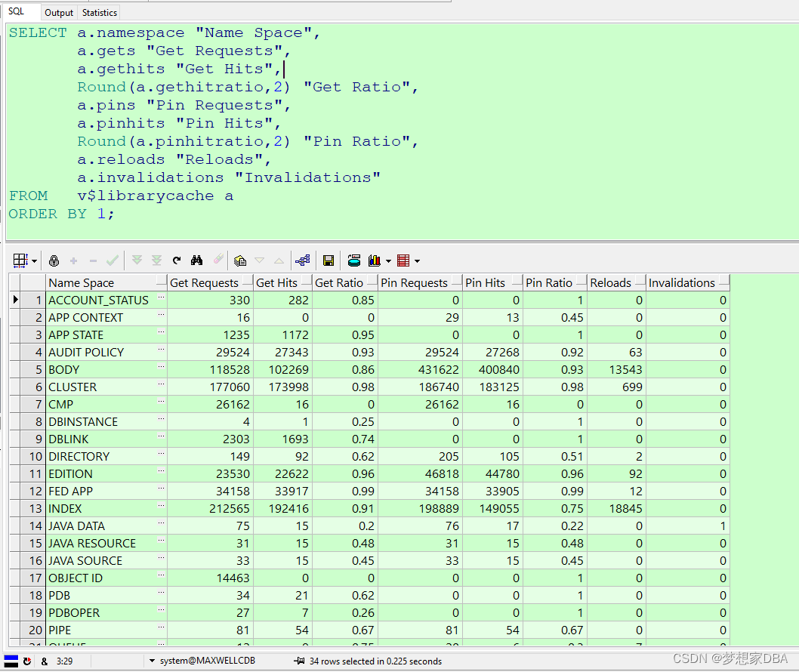This screenshot has width=799, height=672.
Task: Click the clear record eraser icon
Action: [218, 259]
